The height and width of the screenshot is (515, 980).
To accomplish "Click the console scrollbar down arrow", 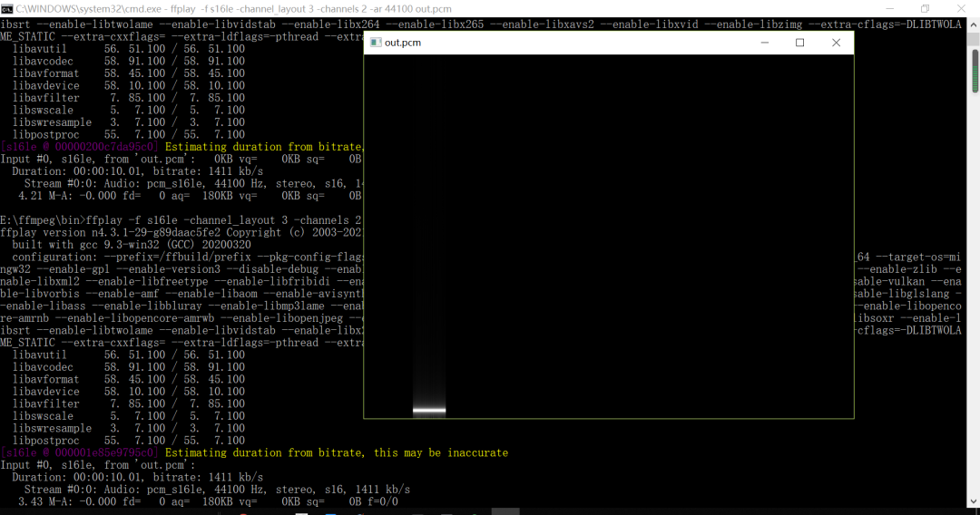I will 973,502.
